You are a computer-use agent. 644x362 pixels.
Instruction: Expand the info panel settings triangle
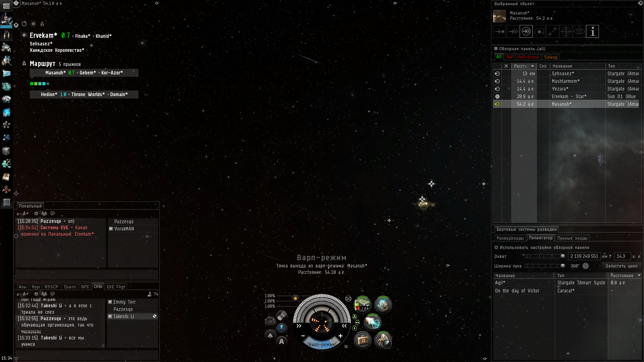[16, 25]
